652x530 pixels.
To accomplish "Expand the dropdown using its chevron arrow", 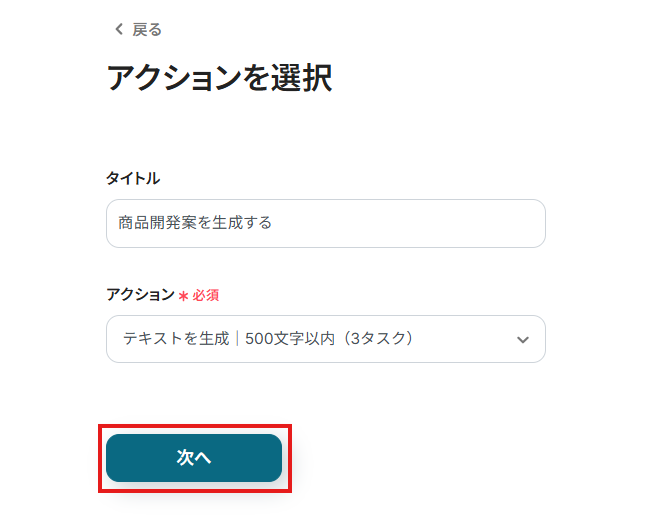I will pos(522,340).
